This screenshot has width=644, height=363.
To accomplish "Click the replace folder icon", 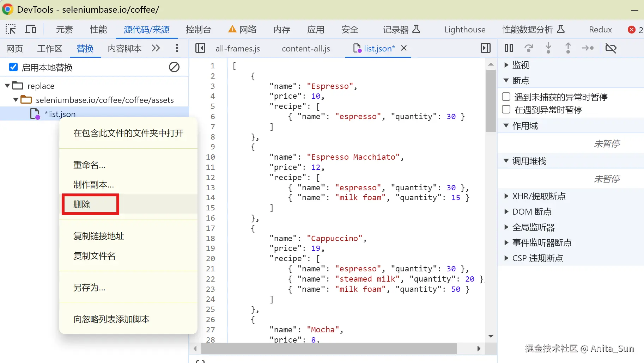I will coord(18,86).
